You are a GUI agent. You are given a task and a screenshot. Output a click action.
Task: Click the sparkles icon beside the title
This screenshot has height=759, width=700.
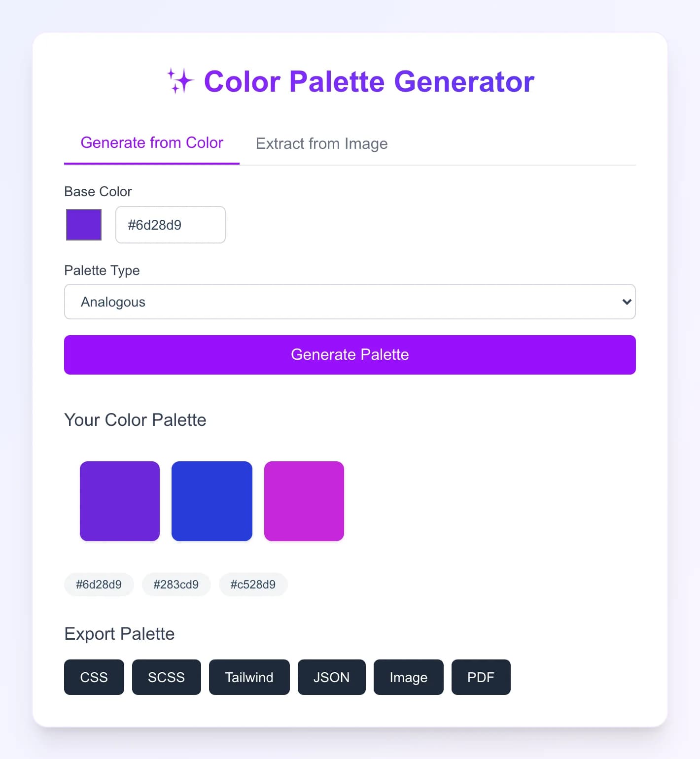(x=180, y=81)
